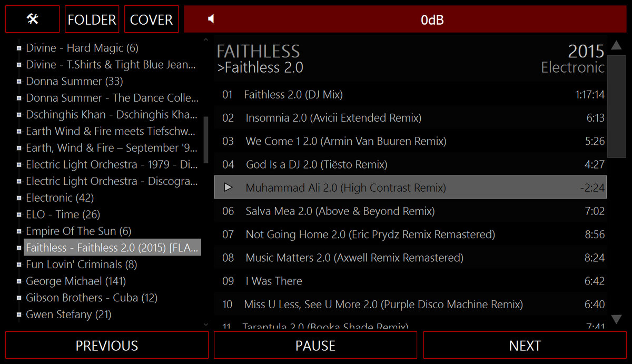
Task: Select Divine - T.Shirts & Tight Blue Jeans folder
Action: point(111,65)
